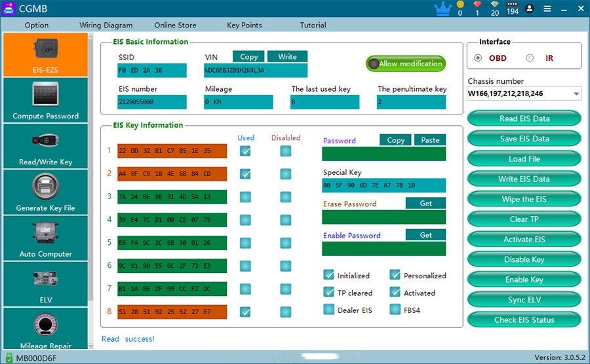The width and height of the screenshot is (590, 364).
Task: Toggle Used checkbox for key 2
Action: (245, 174)
